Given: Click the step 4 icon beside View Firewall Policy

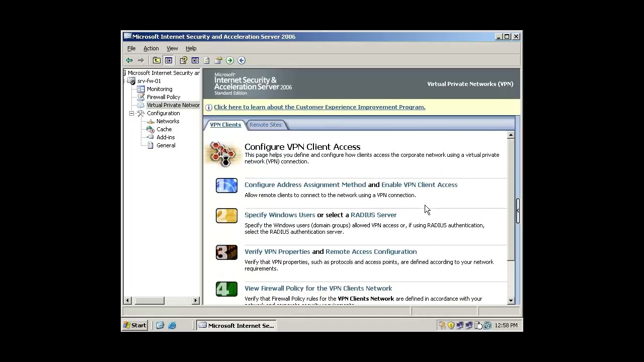Looking at the screenshot, I should click(x=226, y=289).
